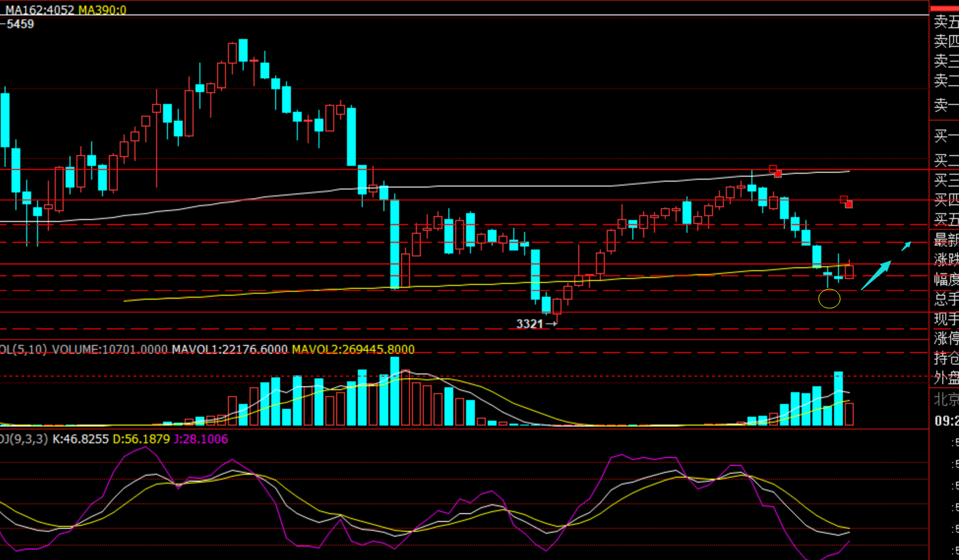The width and height of the screenshot is (959, 560).
Task: Click the 09:2 clock reading
Action: [x=947, y=420]
